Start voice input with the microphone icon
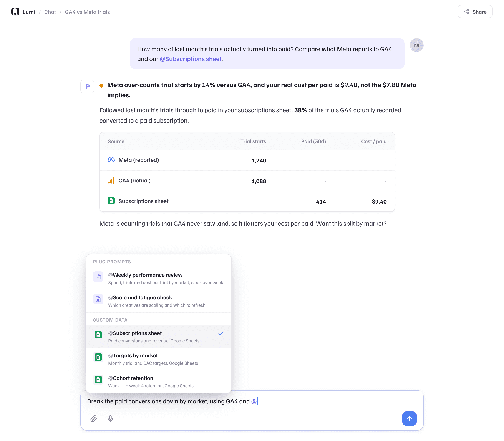Viewport: 504px width, 441px height. click(110, 419)
